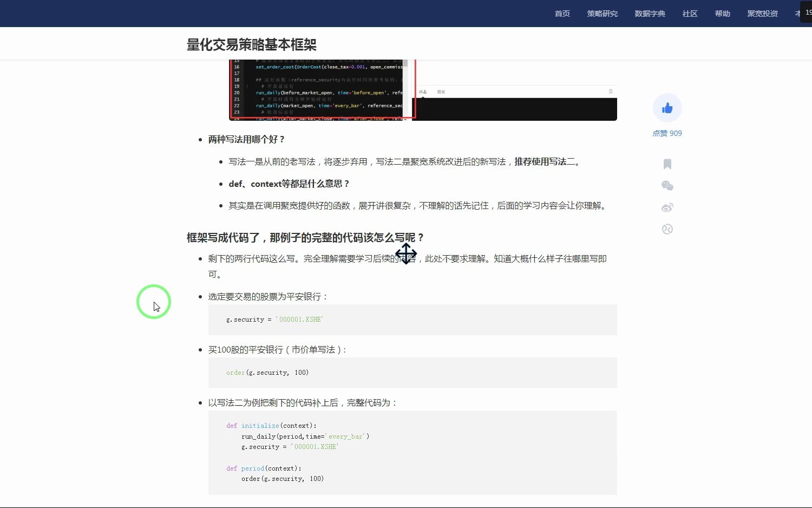Viewport: 812px width, 508px height.
Task: Click the bullet def、context等都是什么意思？
Action: (289, 184)
